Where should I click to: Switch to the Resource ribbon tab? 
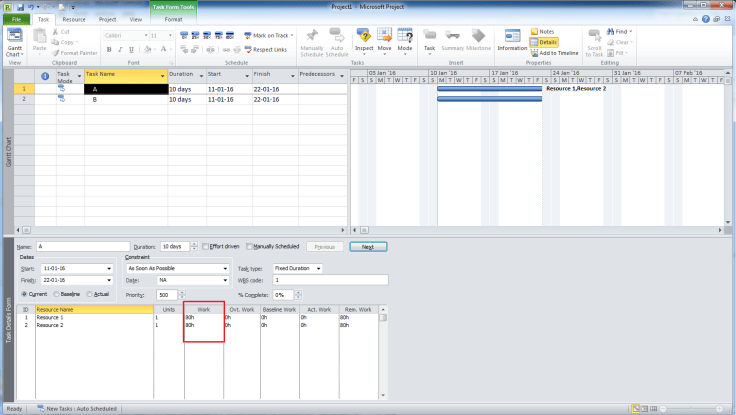coord(74,19)
